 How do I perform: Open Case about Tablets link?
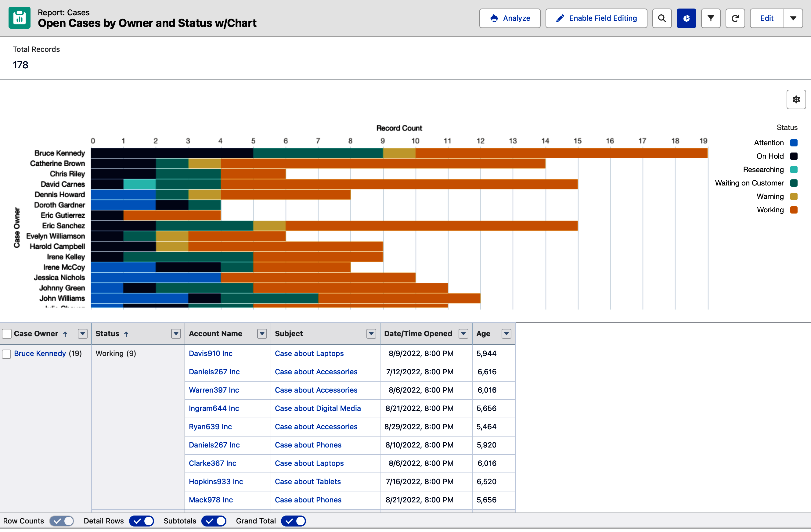(x=308, y=482)
